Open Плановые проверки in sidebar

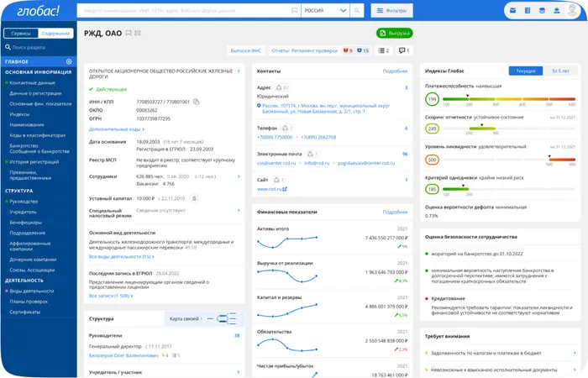tap(29, 302)
